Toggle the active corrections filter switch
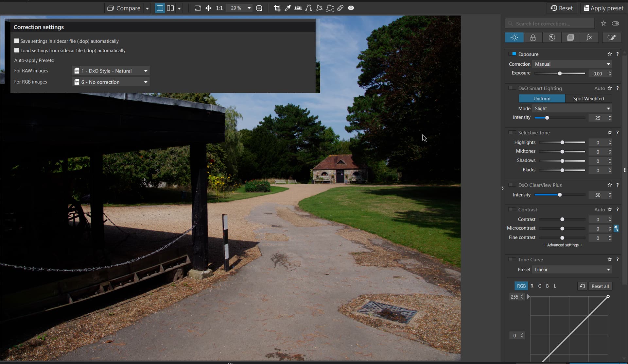The height and width of the screenshot is (364, 628). (x=615, y=24)
